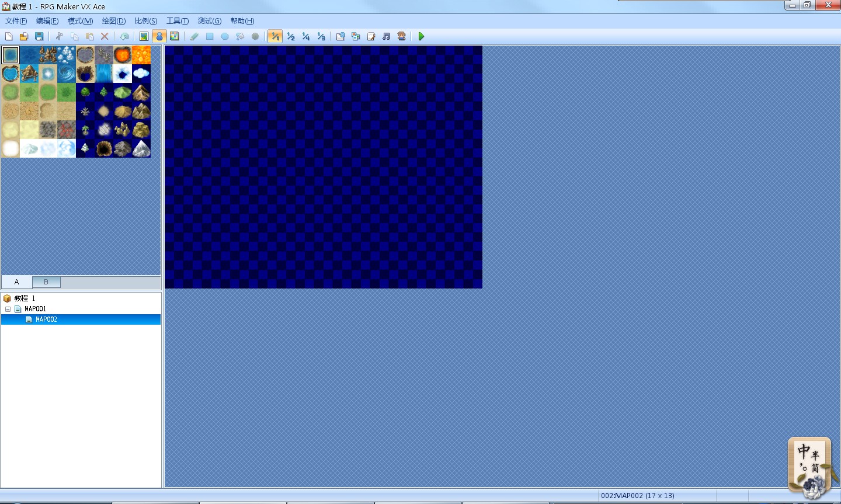
Task: Pick the red-speckled rocky ground tile
Action: pos(67,130)
